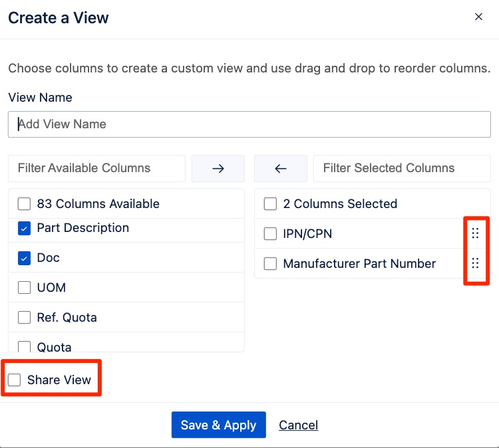Enable the Share View checkbox
Screen dimensions: 499x448
coord(15,380)
